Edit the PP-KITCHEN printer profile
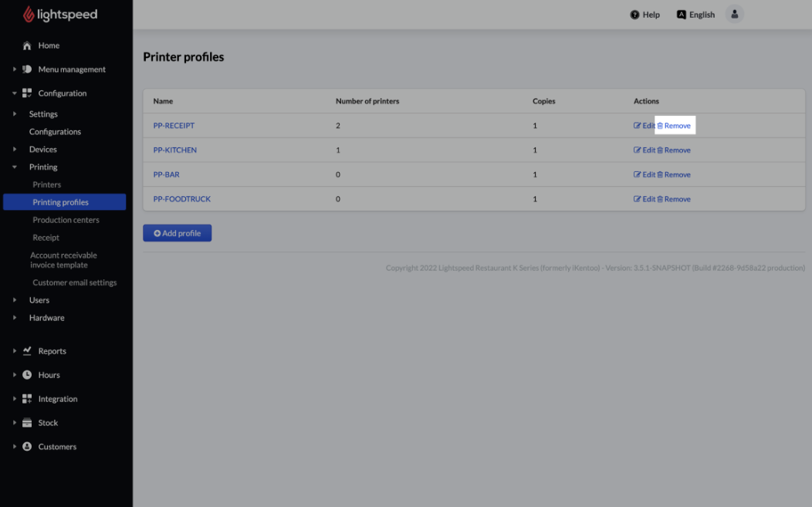The image size is (812, 507). (x=644, y=150)
